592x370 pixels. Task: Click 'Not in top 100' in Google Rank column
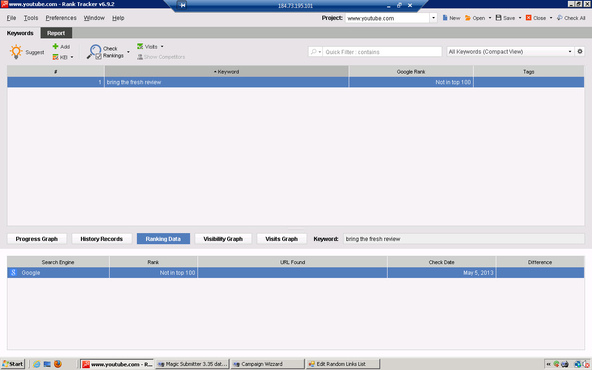click(x=453, y=82)
